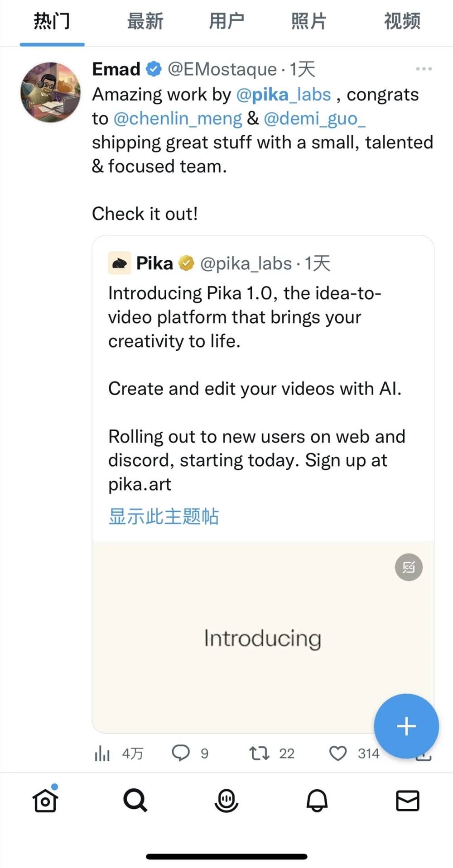View tweet analytics bar chart icon
Screen dimensions: 453x868
pos(102,754)
